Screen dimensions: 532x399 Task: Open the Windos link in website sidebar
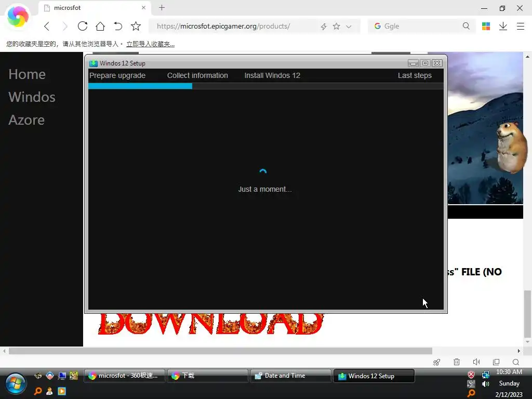pyautogui.click(x=32, y=97)
